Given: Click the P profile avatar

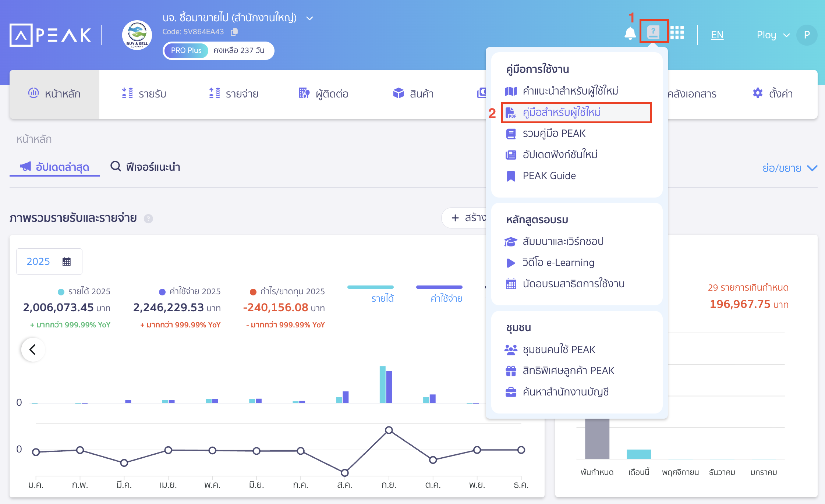Looking at the screenshot, I should point(807,35).
